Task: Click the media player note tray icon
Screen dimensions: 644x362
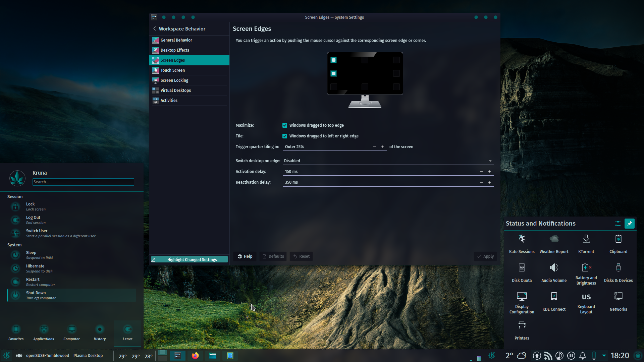Action: 559,356
